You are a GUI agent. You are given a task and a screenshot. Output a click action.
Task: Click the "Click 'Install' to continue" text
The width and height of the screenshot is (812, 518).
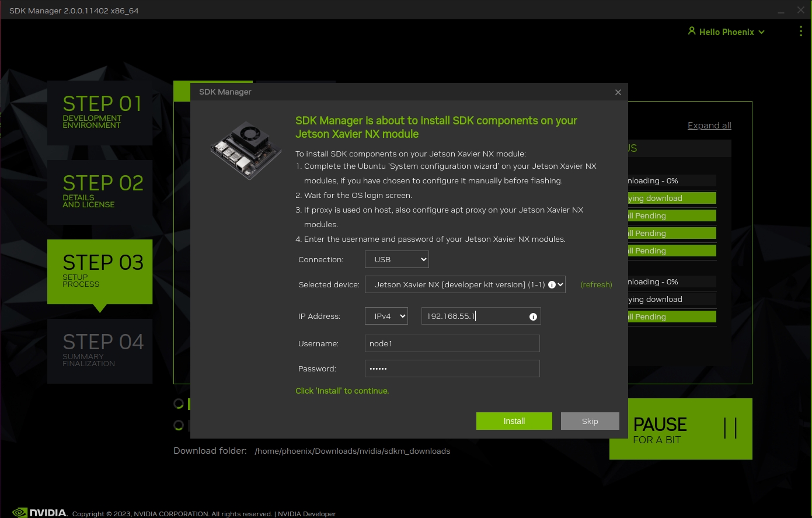342,391
